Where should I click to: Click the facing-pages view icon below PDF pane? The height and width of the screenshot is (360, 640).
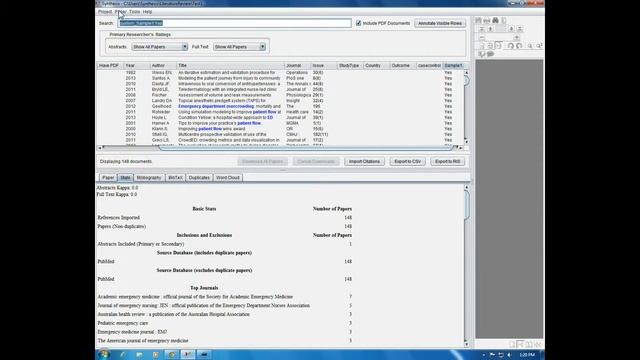click(x=529, y=344)
